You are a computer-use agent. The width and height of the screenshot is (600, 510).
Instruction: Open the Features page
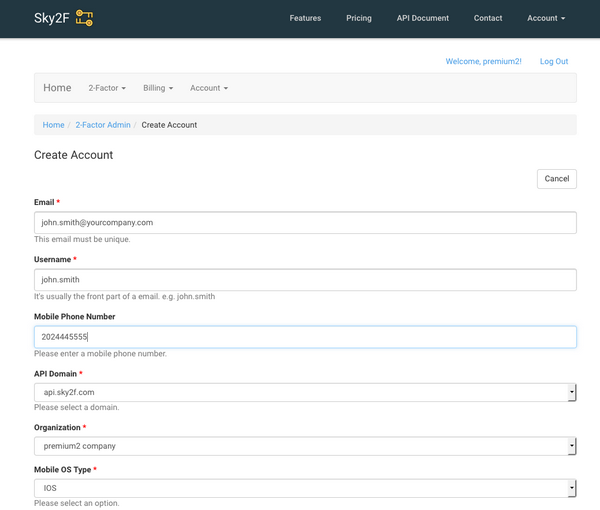click(305, 18)
